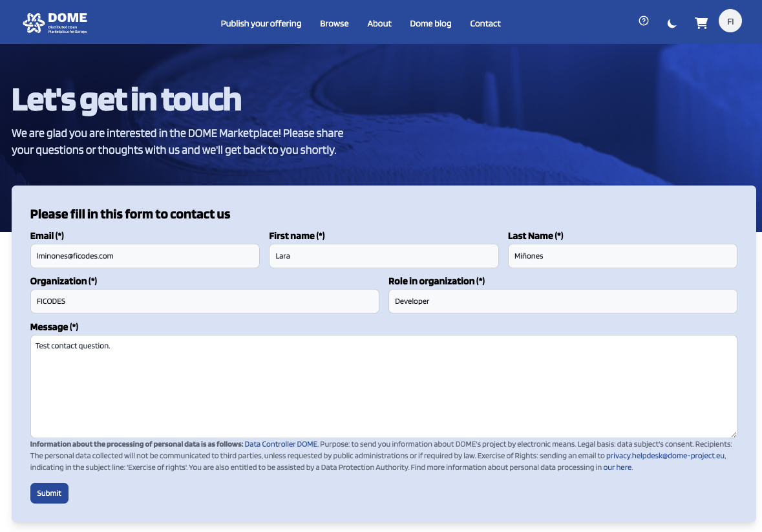
Task: Click the Organization field containing FICODES
Action: coord(204,301)
